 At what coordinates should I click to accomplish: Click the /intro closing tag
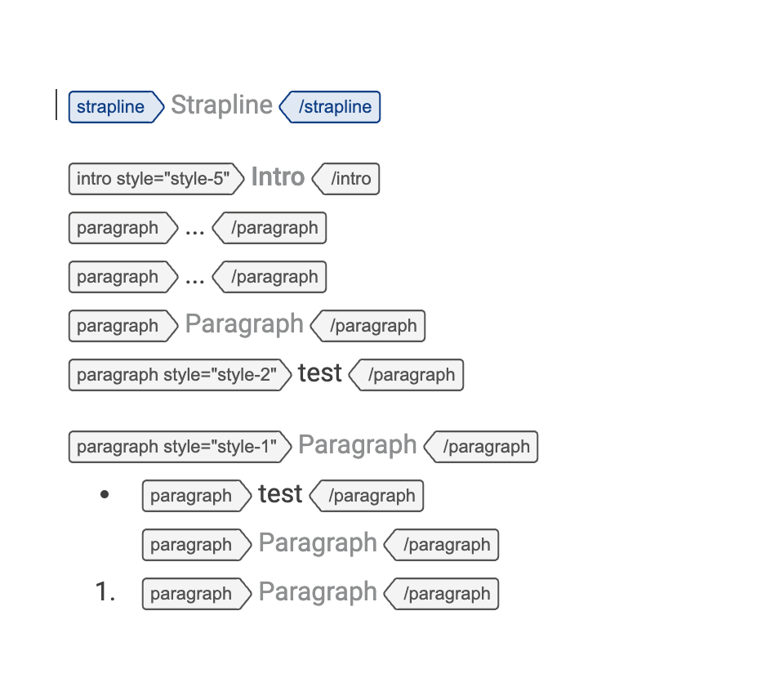346,179
